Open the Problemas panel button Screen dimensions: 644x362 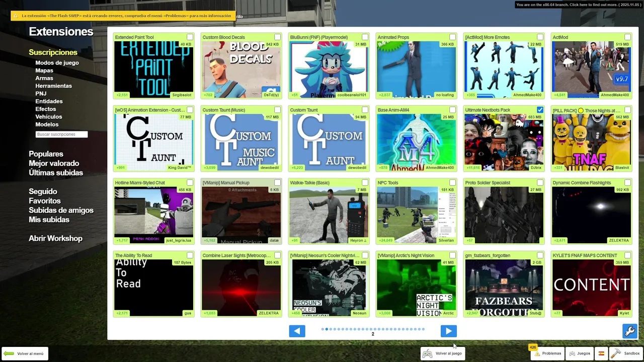pos(547,353)
